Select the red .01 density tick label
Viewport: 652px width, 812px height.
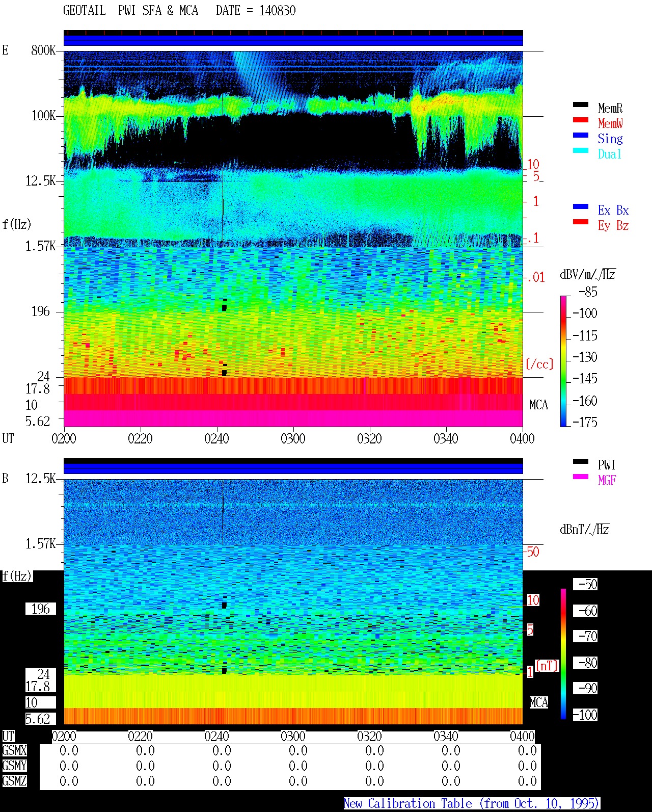[x=535, y=278]
